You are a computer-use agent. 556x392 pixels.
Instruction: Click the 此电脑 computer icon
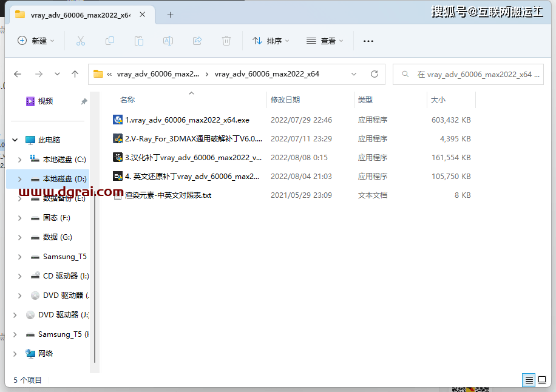[x=30, y=140]
